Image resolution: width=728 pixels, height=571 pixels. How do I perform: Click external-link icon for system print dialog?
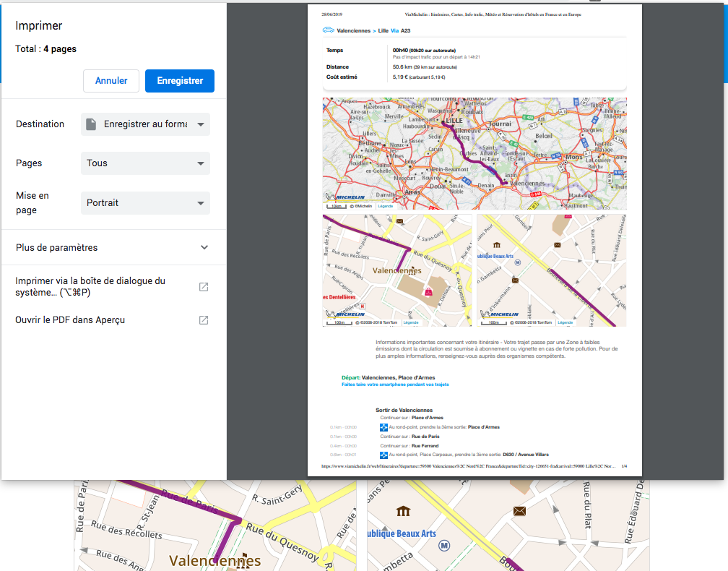point(204,287)
